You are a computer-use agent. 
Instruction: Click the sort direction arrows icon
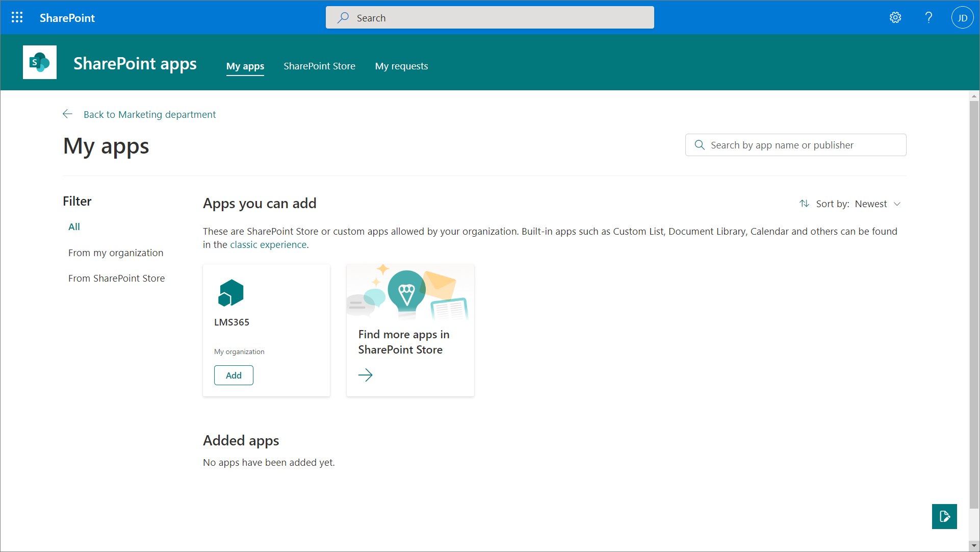coord(805,204)
